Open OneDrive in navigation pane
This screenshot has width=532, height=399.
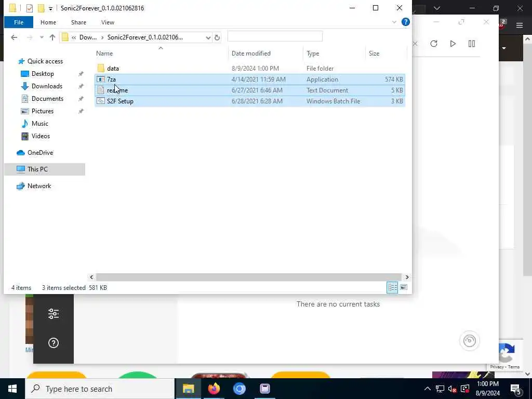pos(40,153)
